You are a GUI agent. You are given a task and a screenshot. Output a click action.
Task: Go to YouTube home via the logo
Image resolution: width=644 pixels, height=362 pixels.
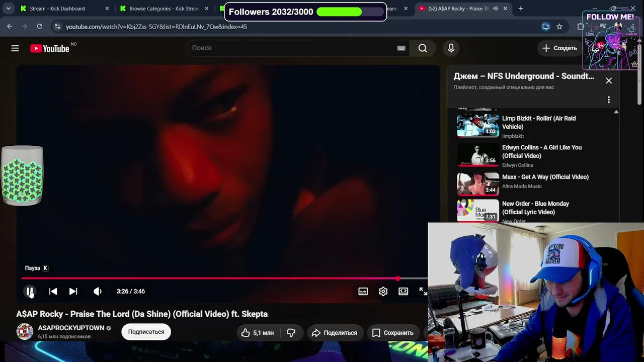(x=49, y=48)
